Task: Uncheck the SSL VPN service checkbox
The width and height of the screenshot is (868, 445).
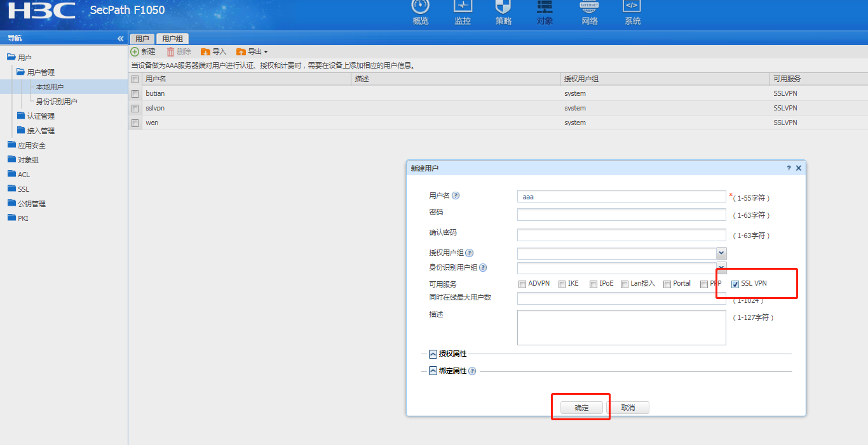Action: (x=735, y=284)
